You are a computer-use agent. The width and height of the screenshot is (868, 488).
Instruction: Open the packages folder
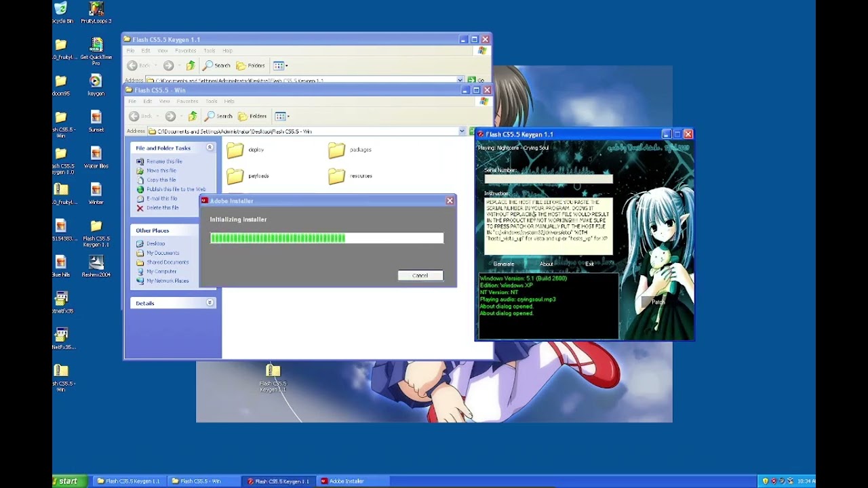point(350,150)
